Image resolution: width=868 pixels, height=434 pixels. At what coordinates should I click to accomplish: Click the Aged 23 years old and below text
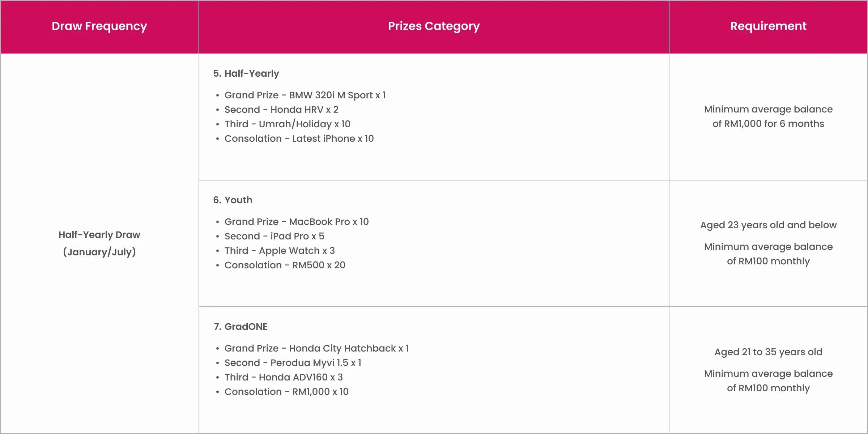(768, 225)
